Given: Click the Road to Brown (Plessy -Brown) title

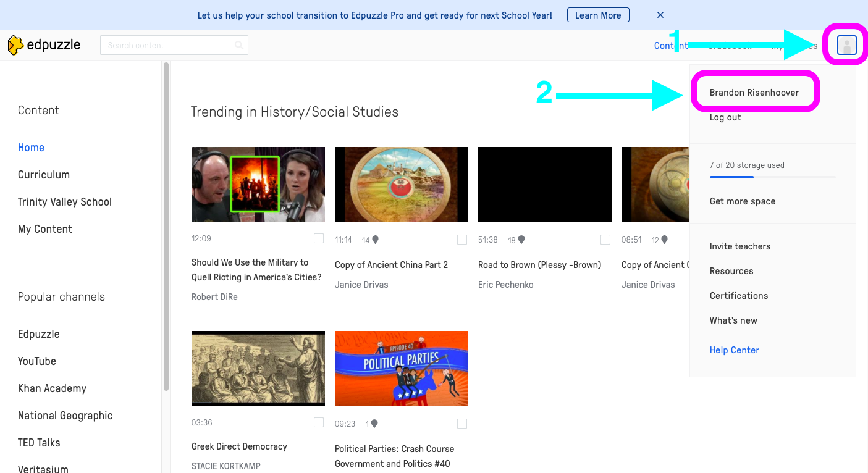Looking at the screenshot, I should click(x=539, y=265).
